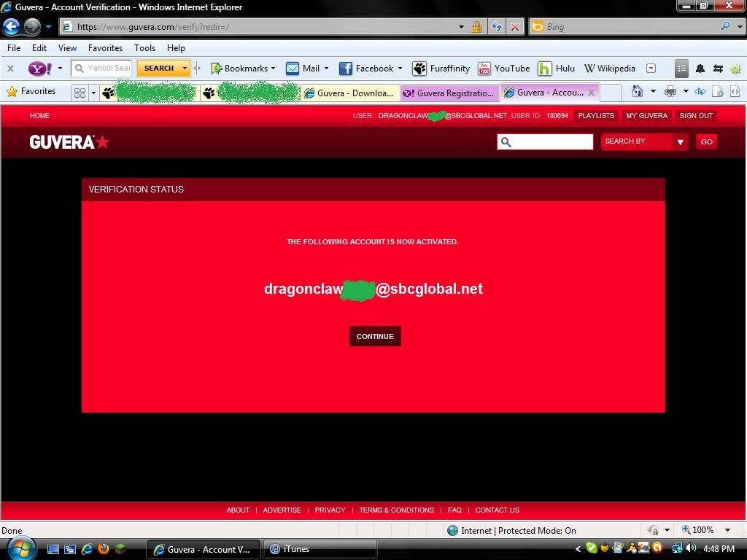Click the Stop loading red X icon
The height and width of the screenshot is (560, 747).
515,27
